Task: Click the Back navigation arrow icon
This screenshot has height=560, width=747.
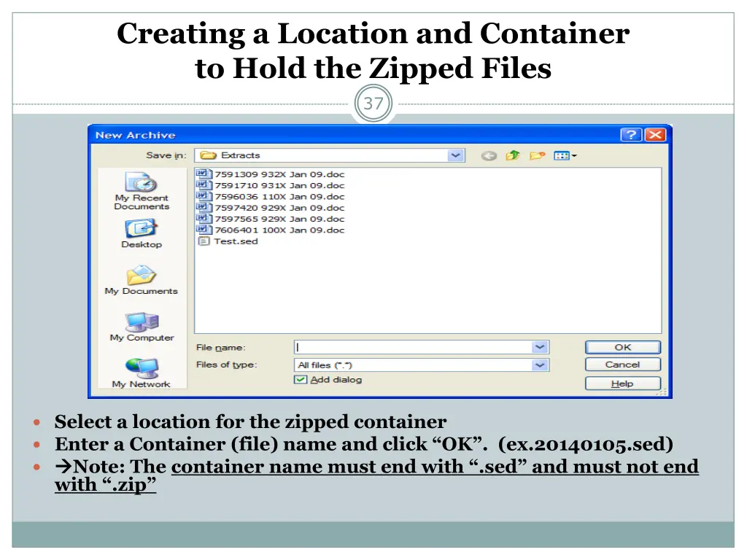Action: pos(489,156)
